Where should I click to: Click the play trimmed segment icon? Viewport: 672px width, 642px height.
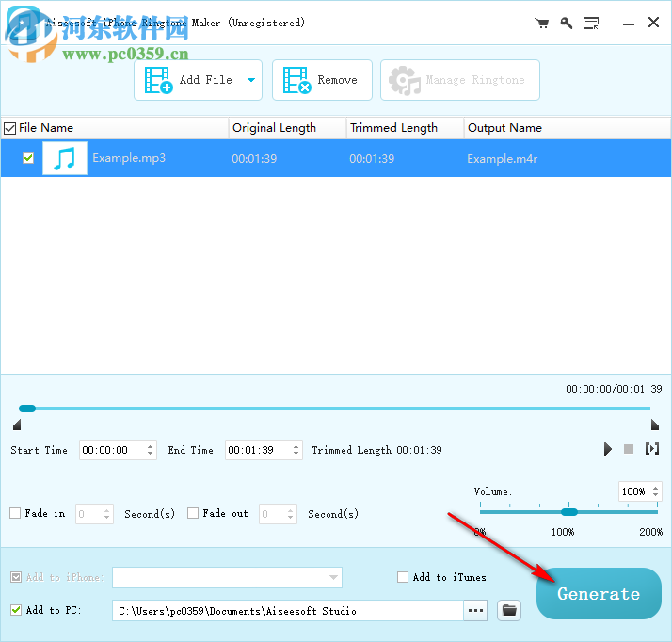(652, 449)
